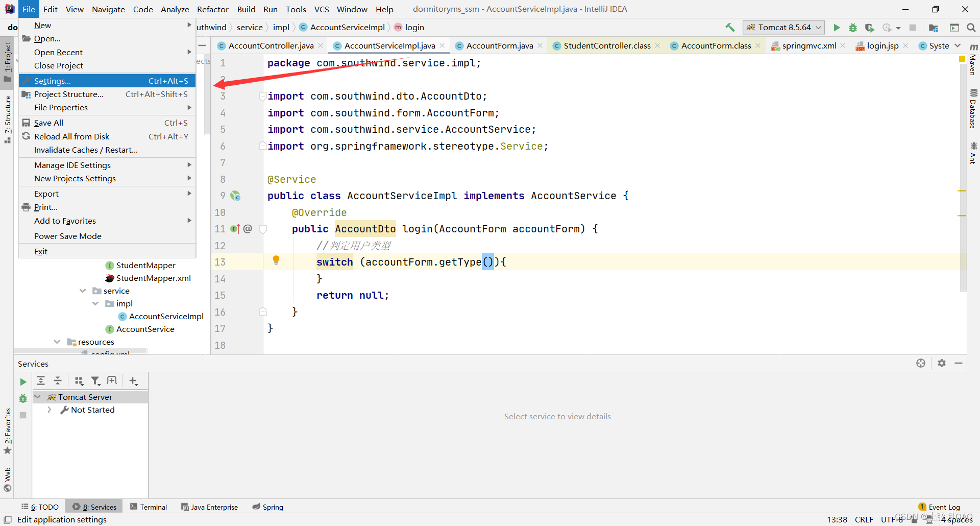Select StudentMapper.xml in project tree
The width and height of the screenshot is (980, 526).
coord(148,278)
